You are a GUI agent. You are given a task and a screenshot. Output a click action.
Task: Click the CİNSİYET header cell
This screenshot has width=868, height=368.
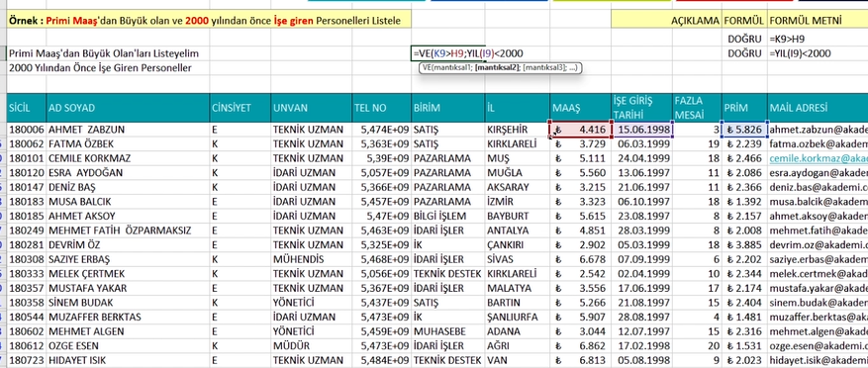click(x=240, y=108)
